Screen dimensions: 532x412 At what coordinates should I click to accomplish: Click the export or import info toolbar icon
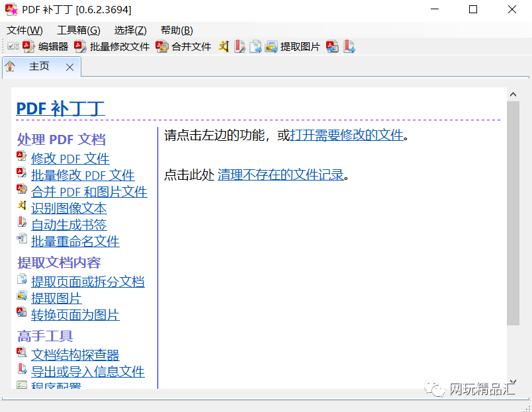349,46
